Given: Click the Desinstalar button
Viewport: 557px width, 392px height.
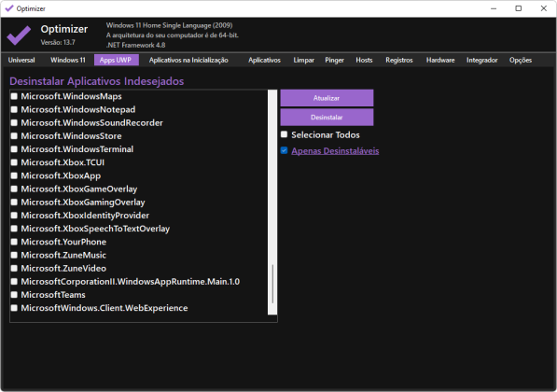Looking at the screenshot, I should click(x=327, y=118).
